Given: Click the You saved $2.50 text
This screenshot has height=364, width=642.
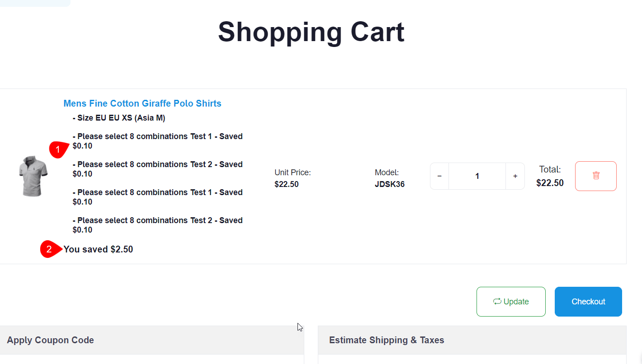Looking at the screenshot, I should pyautogui.click(x=98, y=249).
